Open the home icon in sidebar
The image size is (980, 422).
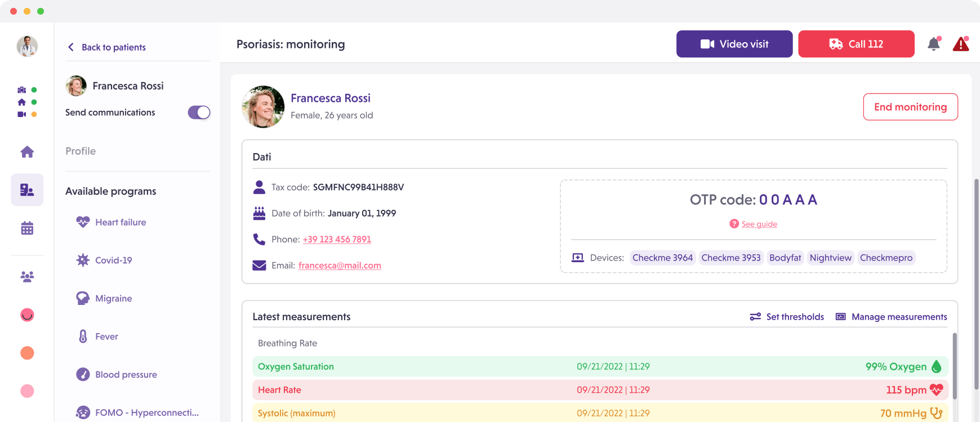coord(27,152)
